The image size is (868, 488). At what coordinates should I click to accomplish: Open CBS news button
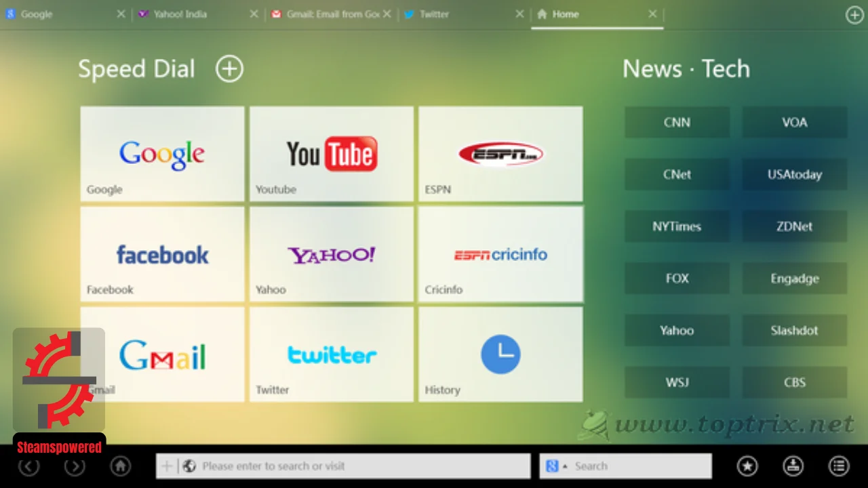point(794,382)
